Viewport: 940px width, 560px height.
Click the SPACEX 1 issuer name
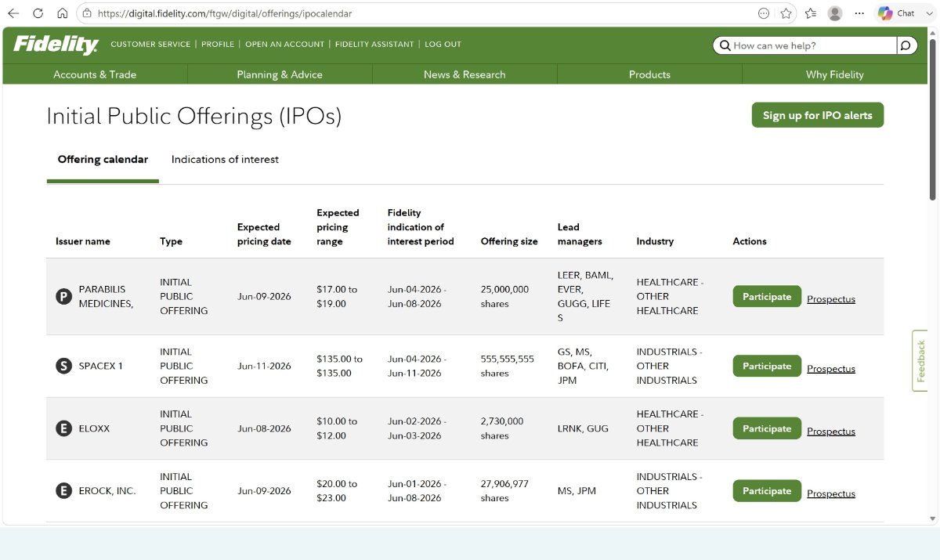click(101, 366)
